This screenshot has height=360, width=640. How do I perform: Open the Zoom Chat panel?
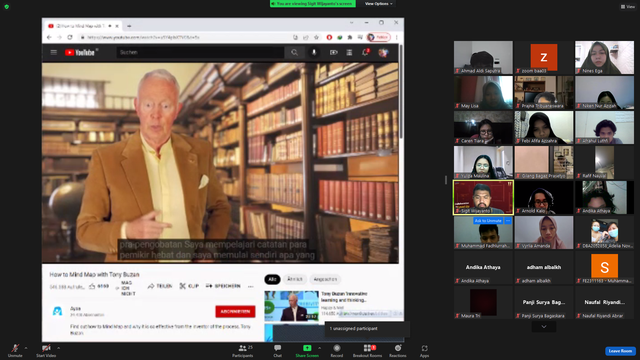[x=278, y=351]
